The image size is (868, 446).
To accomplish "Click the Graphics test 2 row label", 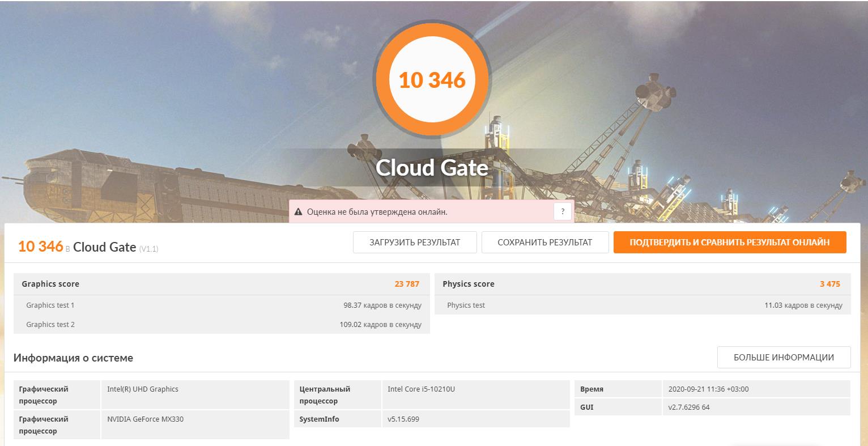I will (x=50, y=324).
